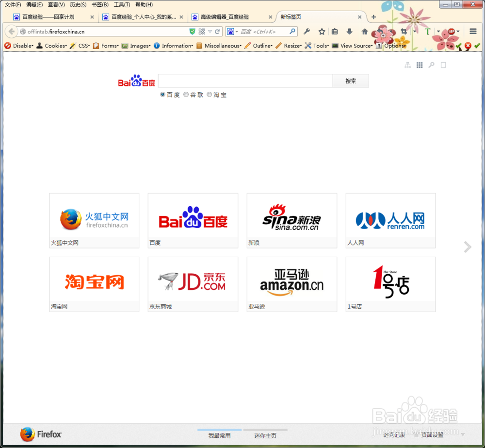The height and width of the screenshot is (448, 485).
Task: Click the site navigation sitemap icon
Action: 408,65
